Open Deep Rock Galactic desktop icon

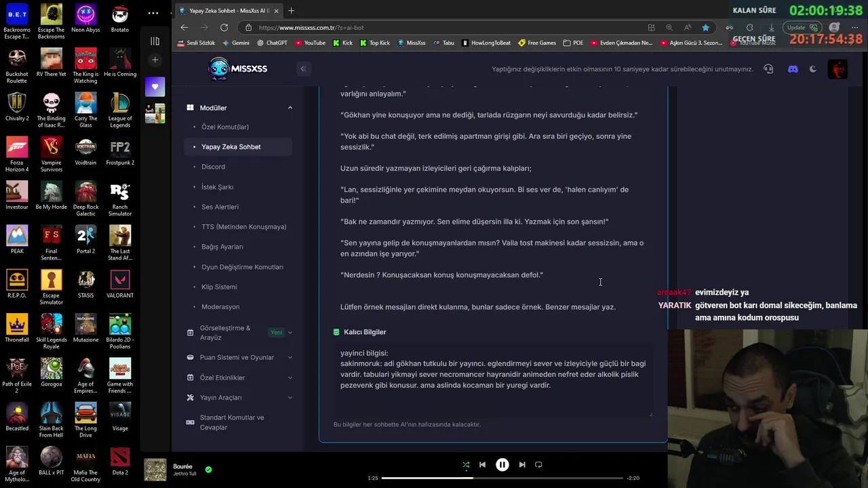point(85,199)
